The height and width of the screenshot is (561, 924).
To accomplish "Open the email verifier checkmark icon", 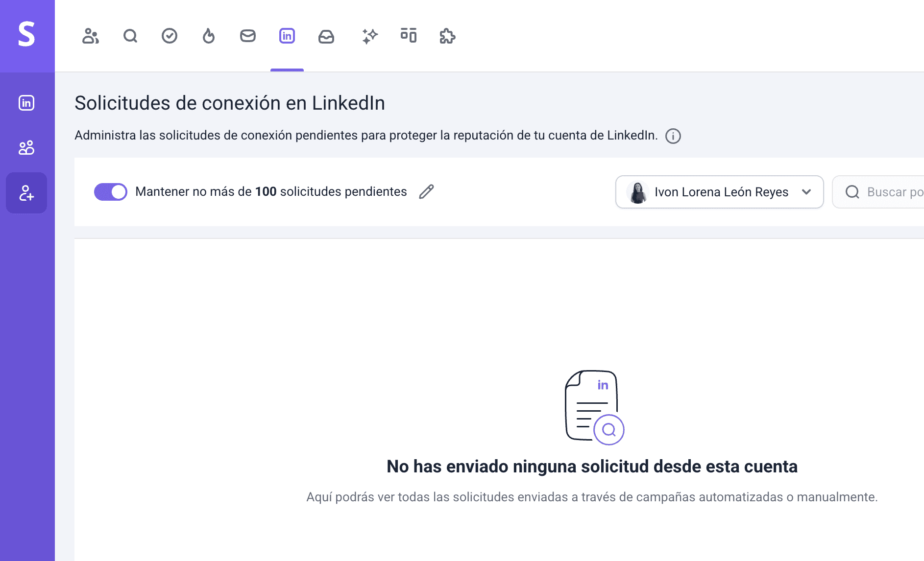I will 170,36.
